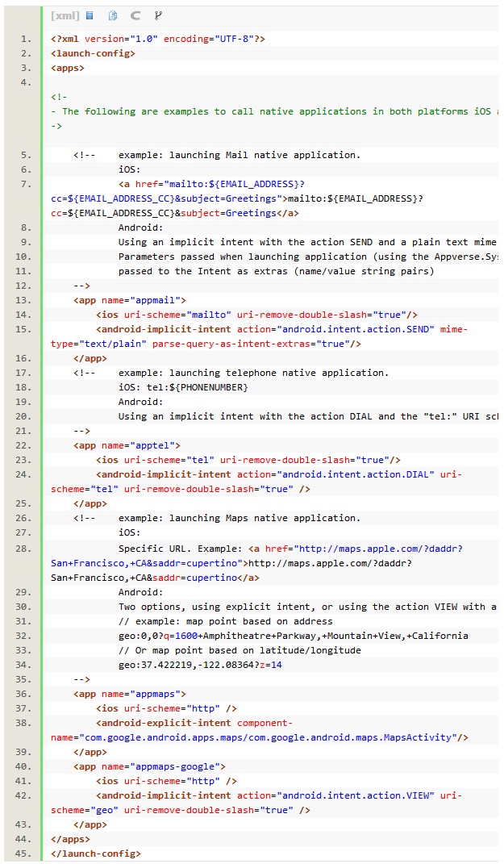This screenshot has height=864, width=504.
Task: Click the app name="appmaps" tag
Action: pos(130,694)
